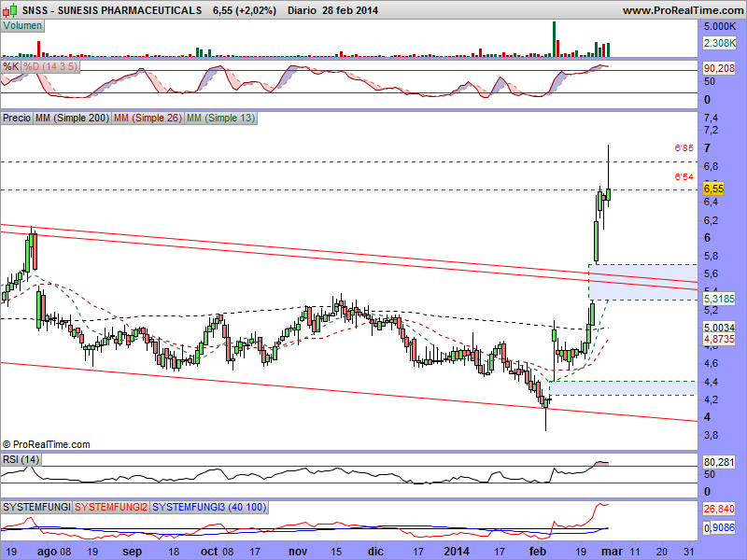Click the 6'85 resistance level label

pyautogui.click(x=684, y=148)
